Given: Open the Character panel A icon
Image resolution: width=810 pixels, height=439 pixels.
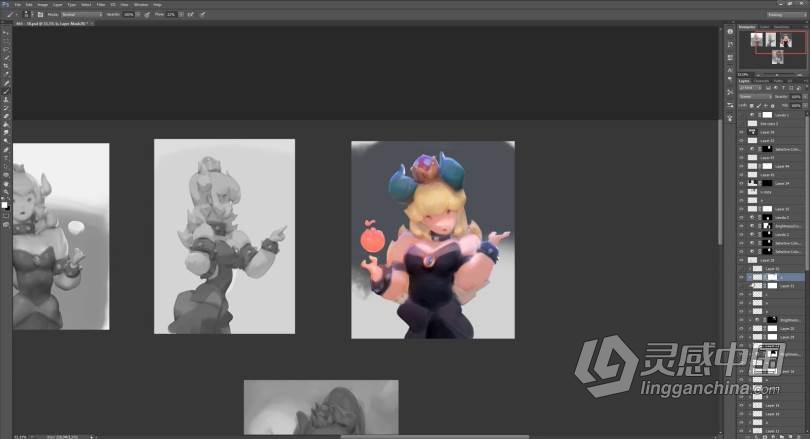Looking at the screenshot, I should click(730, 70).
